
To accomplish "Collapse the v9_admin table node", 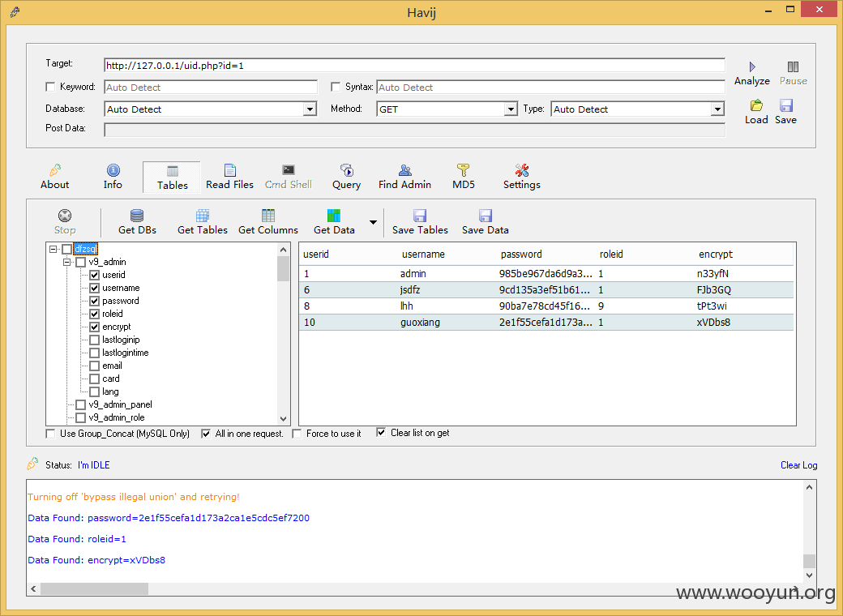I will tap(66, 262).
